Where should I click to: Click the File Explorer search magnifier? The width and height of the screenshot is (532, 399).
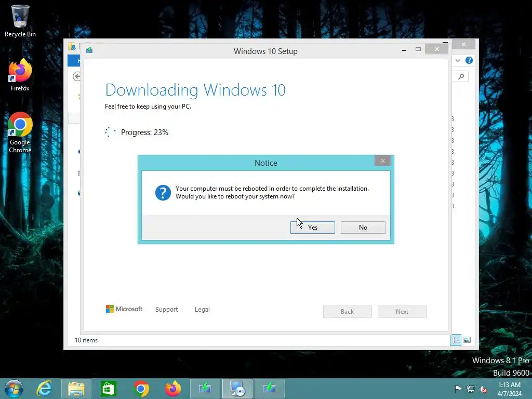[x=461, y=77]
